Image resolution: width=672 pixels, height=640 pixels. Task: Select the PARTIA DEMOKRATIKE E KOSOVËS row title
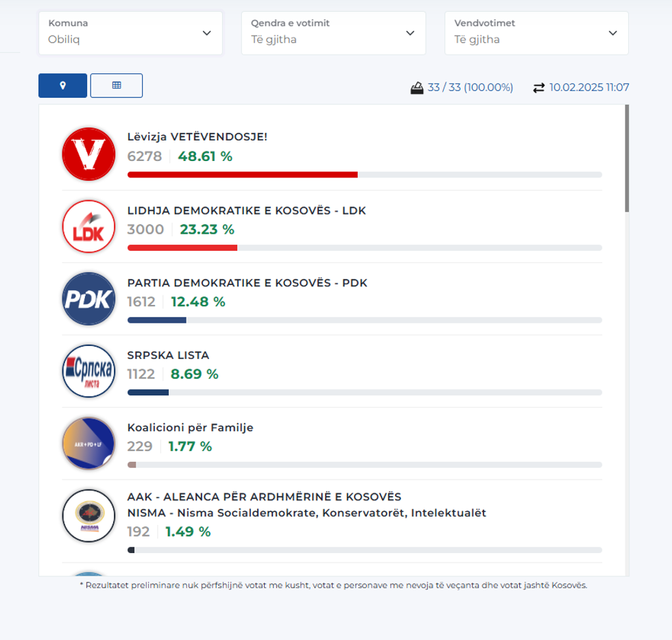click(248, 283)
